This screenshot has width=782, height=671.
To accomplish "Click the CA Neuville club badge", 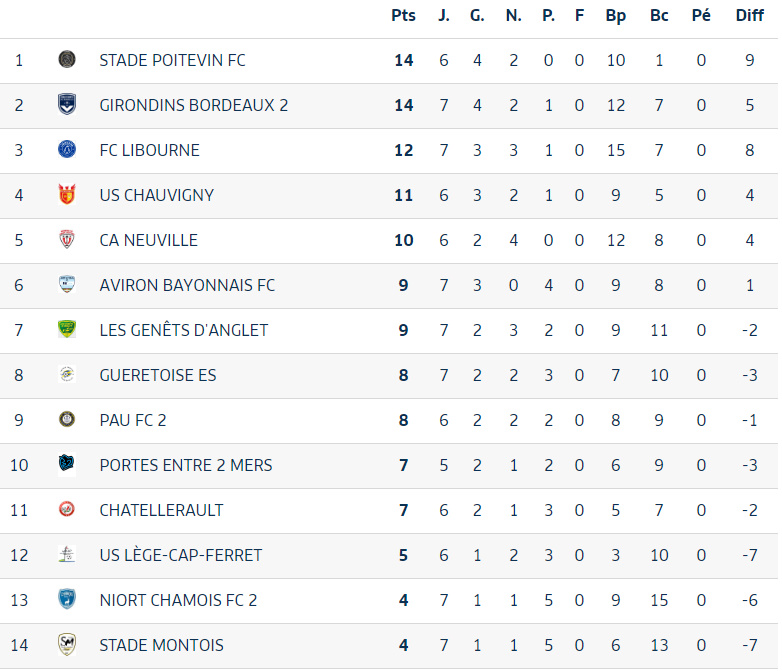I will click(67, 239).
